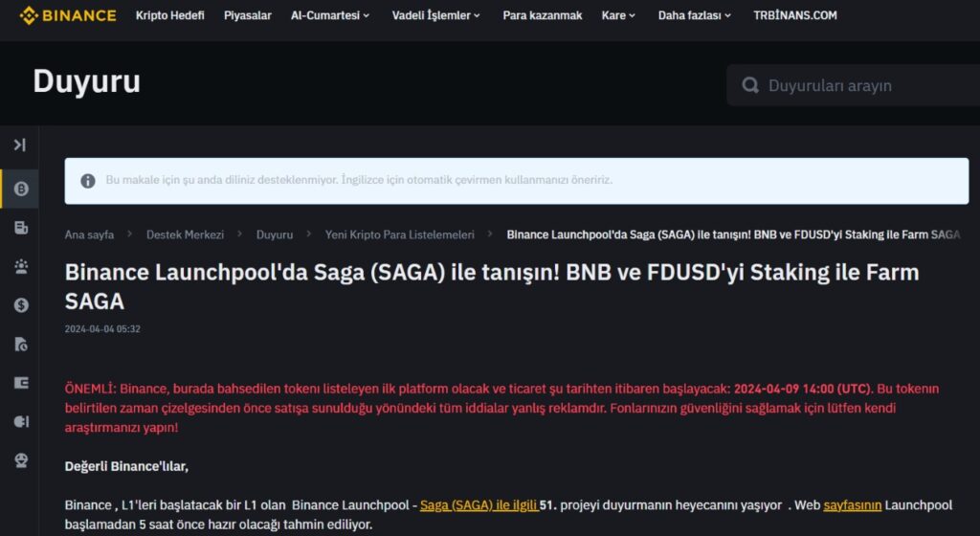Focus the Duyuruları arayın search field
Viewport: 980px width, 536px height.
pyautogui.click(x=853, y=85)
